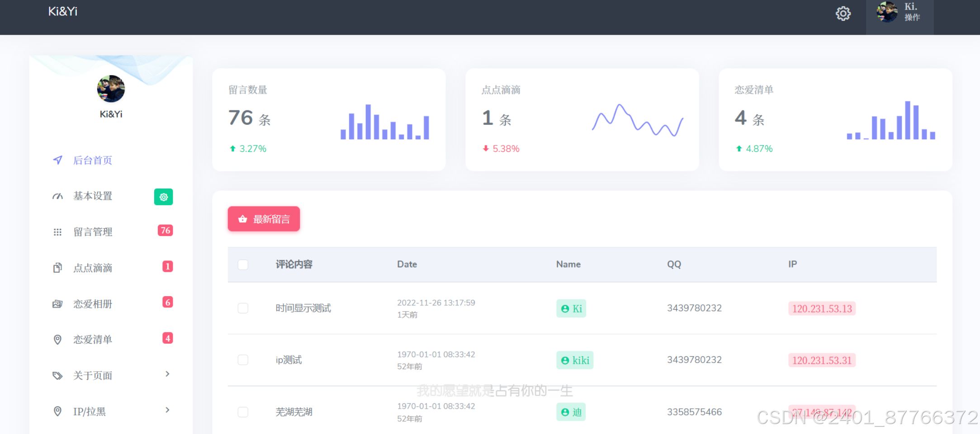Click the photo icon beside 恋爱相册
This screenshot has width=980, height=434.
pyautogui.click(x=57, y=303)
